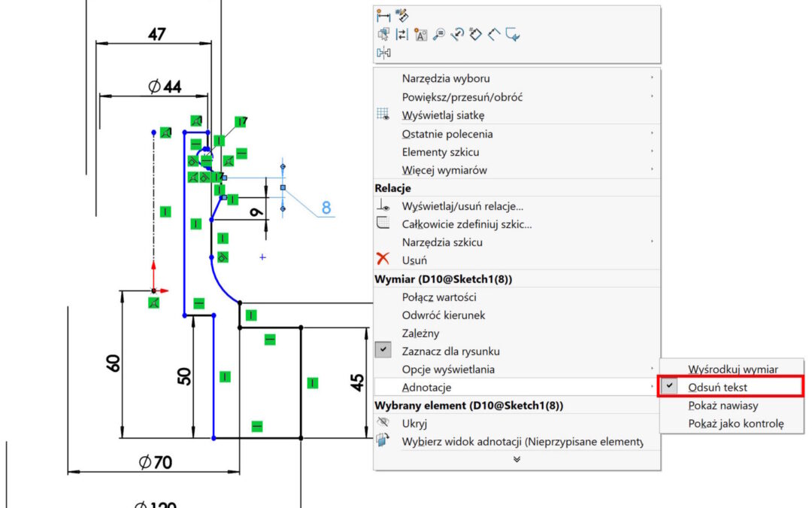Click the mirror entities icon in toolbar
The image size is (812, 508).
tap(384, 53)
